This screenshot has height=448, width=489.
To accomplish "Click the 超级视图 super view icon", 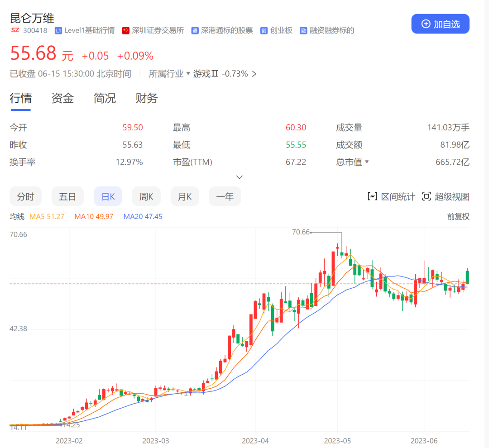I will pyautogui.click(x=427, y=196).
